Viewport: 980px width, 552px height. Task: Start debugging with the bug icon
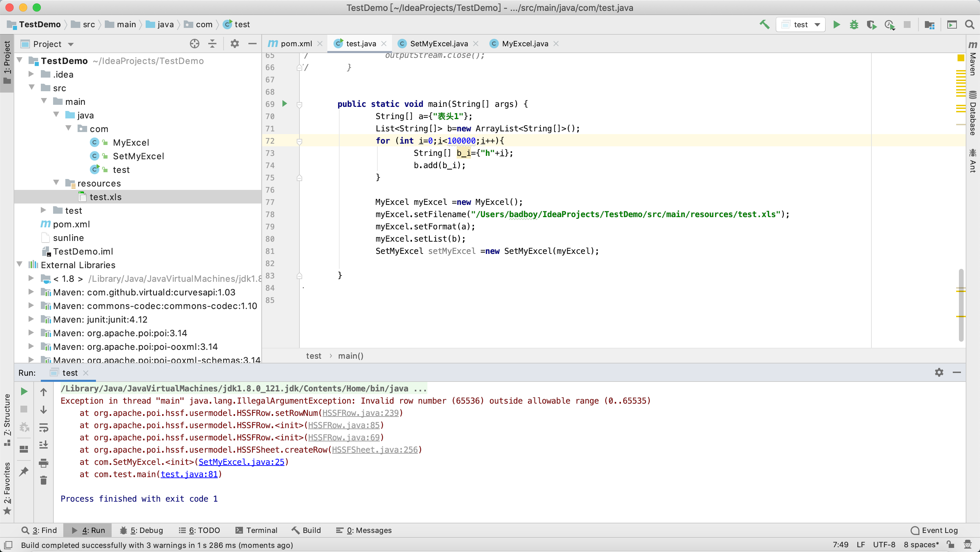854,25
